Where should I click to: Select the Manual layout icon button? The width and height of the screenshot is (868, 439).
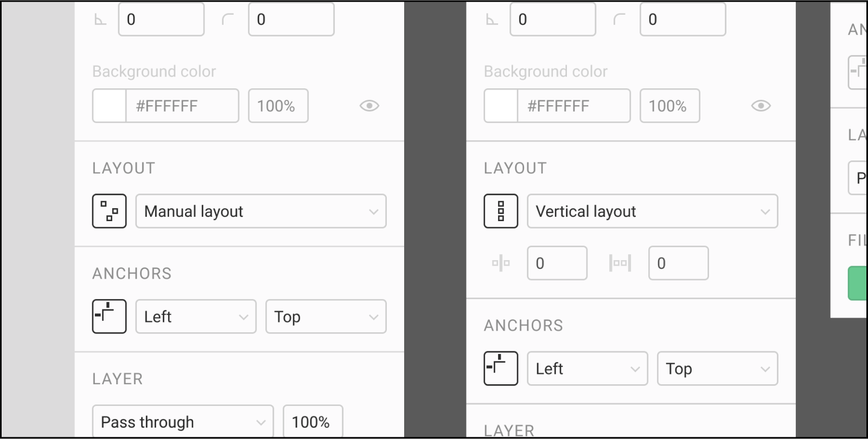pyautogui.click(x=109, y=211)
